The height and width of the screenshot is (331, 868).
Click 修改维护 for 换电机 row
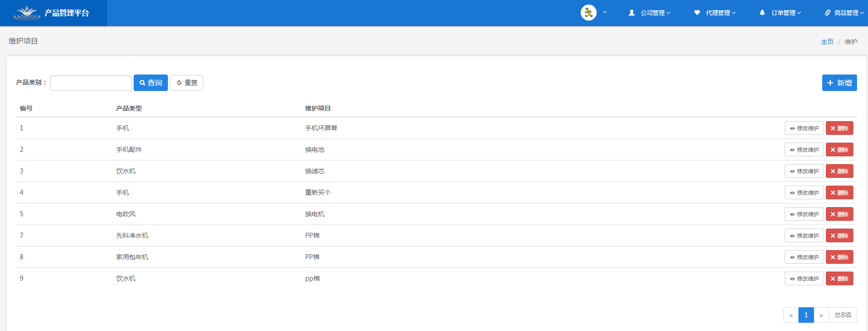click(x=804, y=214)
